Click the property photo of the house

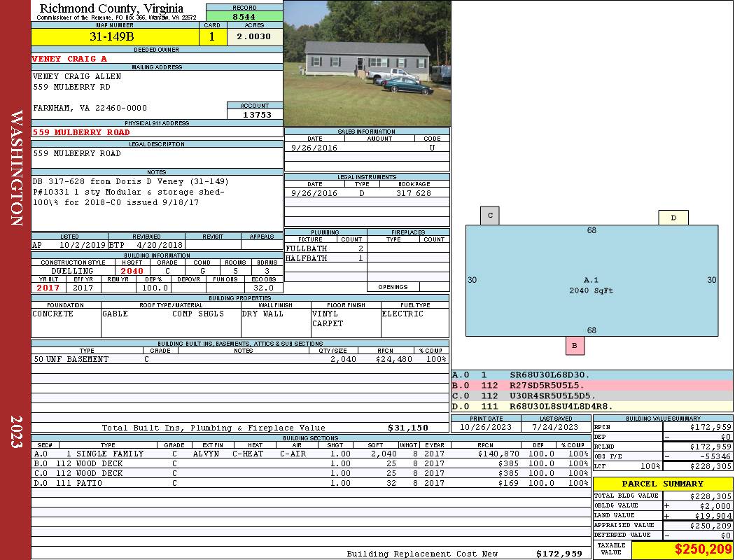pyautogui.click(x=367, y=63)
